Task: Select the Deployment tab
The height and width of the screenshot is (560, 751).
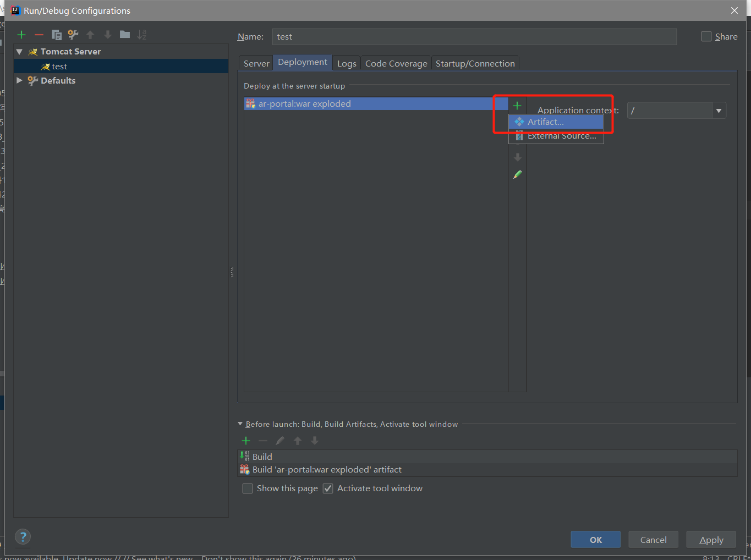Action: pos(303,62)
